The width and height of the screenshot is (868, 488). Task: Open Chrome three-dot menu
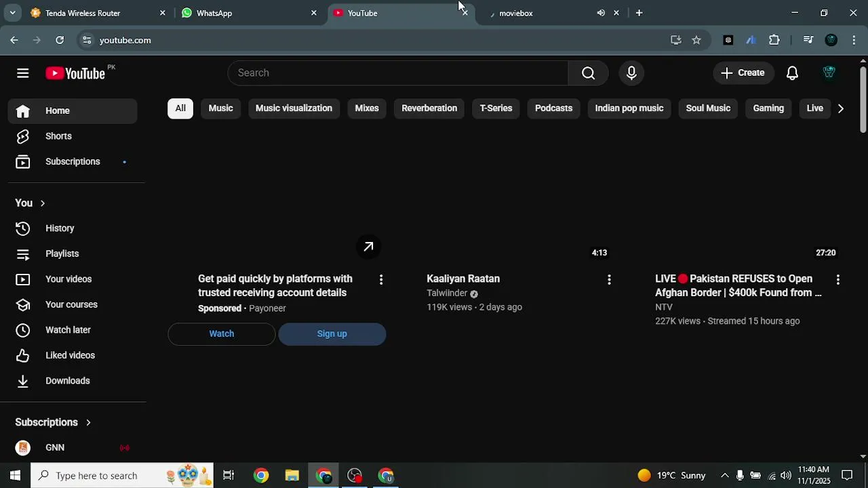(x=854, y=40)
